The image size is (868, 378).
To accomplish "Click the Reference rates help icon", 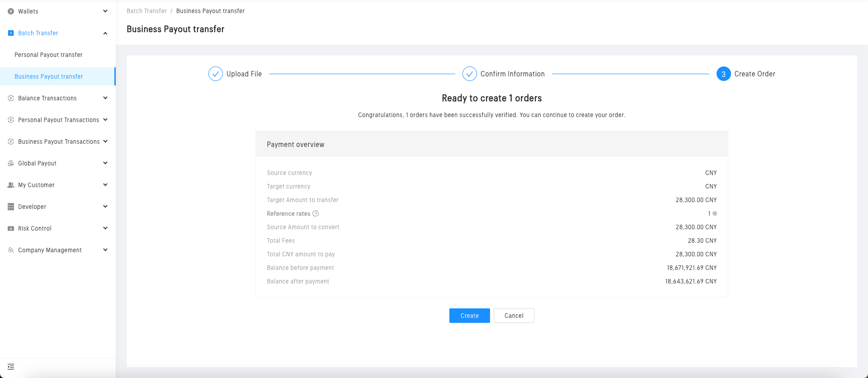I will [316, 213].
